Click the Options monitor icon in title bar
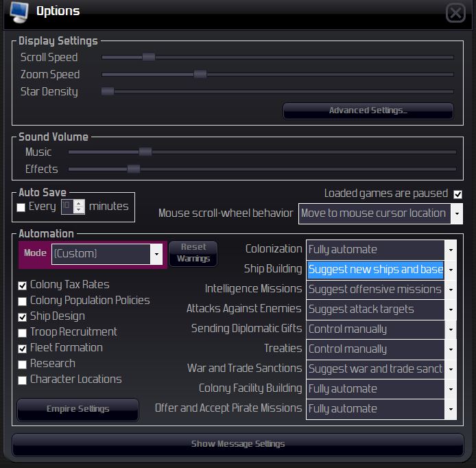This screenshot has width=476, height=468. [19, 12]
